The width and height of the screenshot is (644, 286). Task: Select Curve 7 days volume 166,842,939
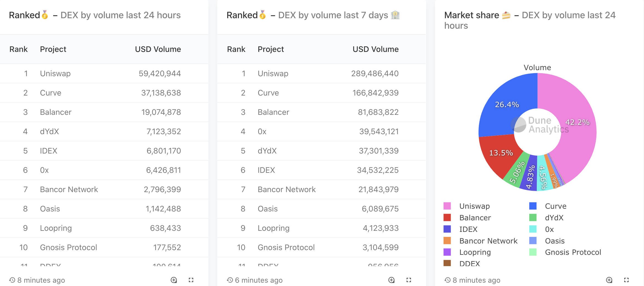coord(375,93)
